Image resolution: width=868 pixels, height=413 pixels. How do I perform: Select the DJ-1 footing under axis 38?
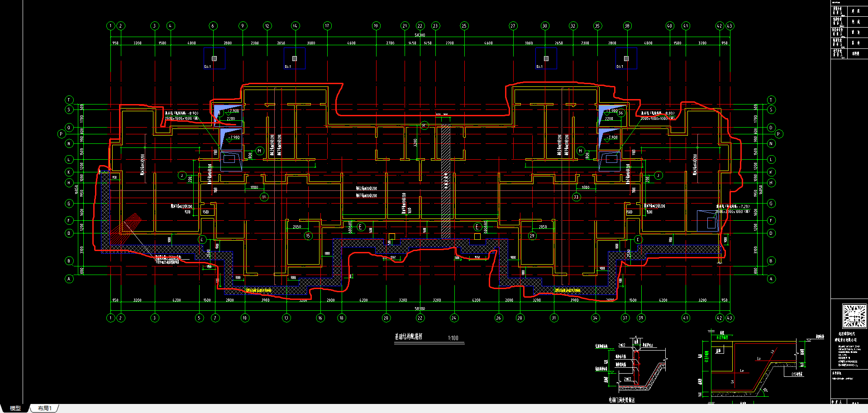(x=626, y=59)
